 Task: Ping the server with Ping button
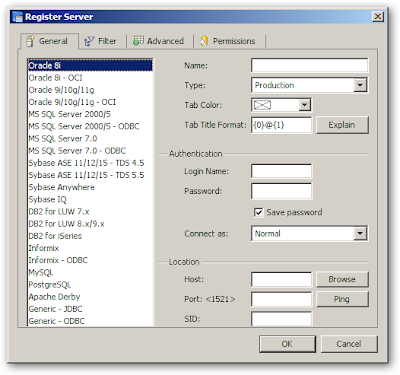(342, 299)
